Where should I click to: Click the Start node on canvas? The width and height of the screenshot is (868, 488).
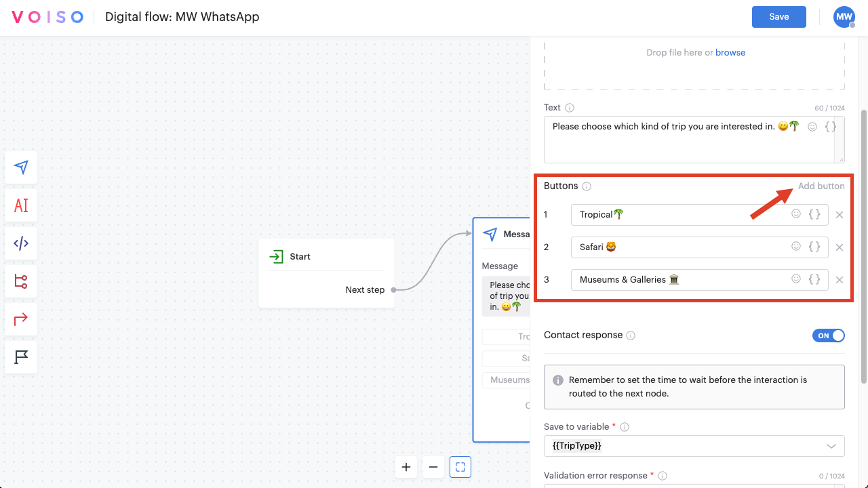tap(326, 273)
